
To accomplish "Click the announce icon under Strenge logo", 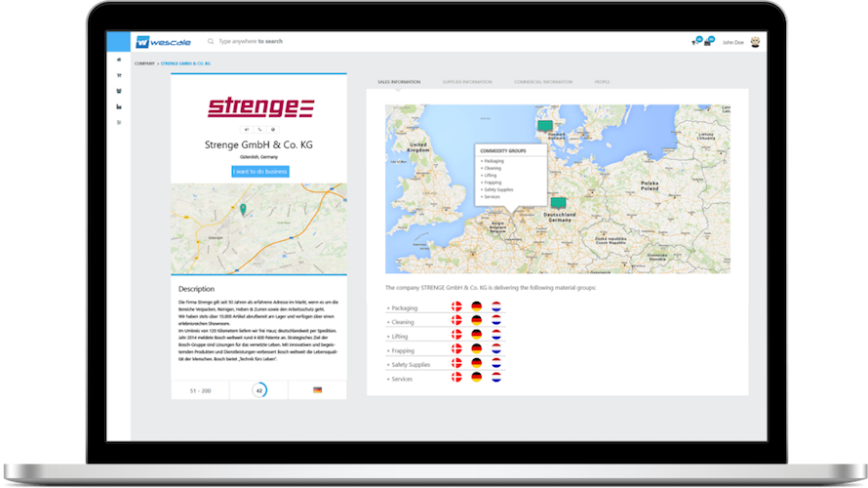I will click(247, 130).
